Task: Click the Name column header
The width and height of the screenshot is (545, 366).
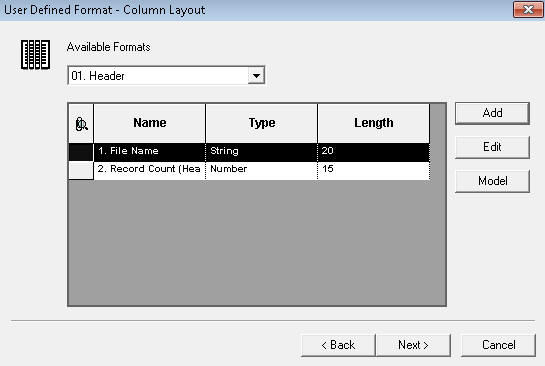Action: tap(150, 123)
